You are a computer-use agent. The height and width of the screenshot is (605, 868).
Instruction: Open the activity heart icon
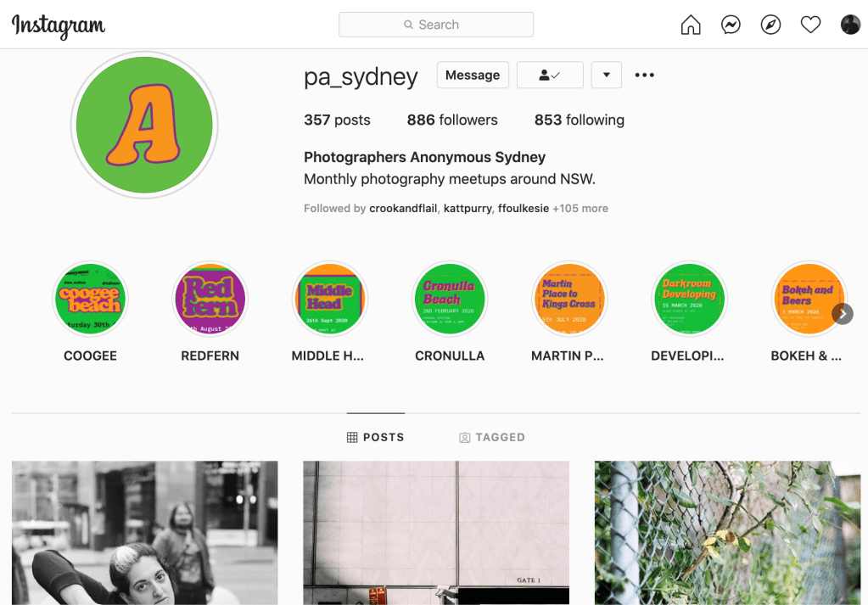pos(810,25)
